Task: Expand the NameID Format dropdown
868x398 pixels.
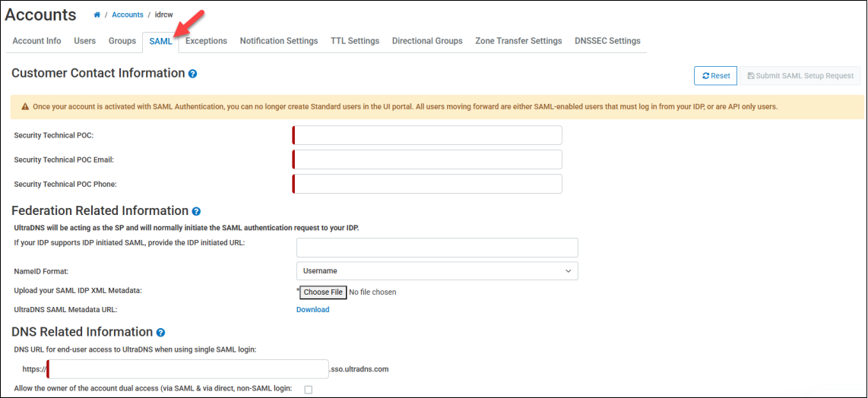Action: click(437, 271)
